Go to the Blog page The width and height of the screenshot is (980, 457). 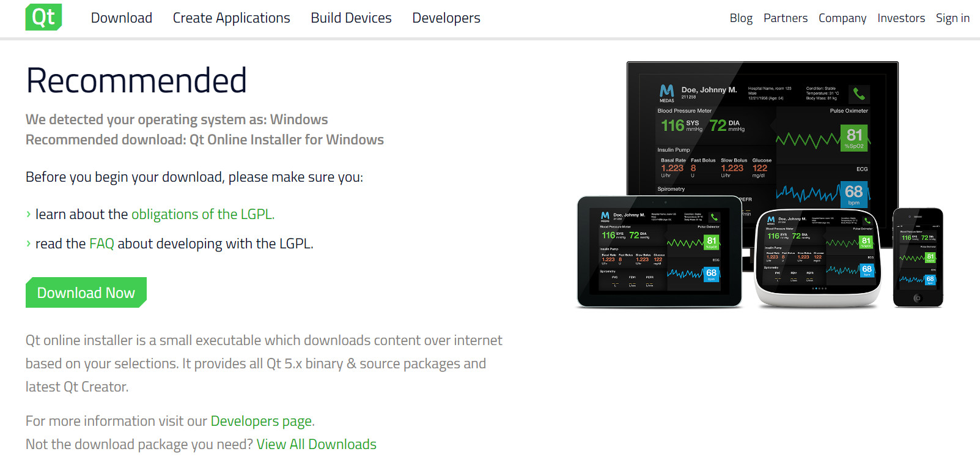tap(741, 18)
